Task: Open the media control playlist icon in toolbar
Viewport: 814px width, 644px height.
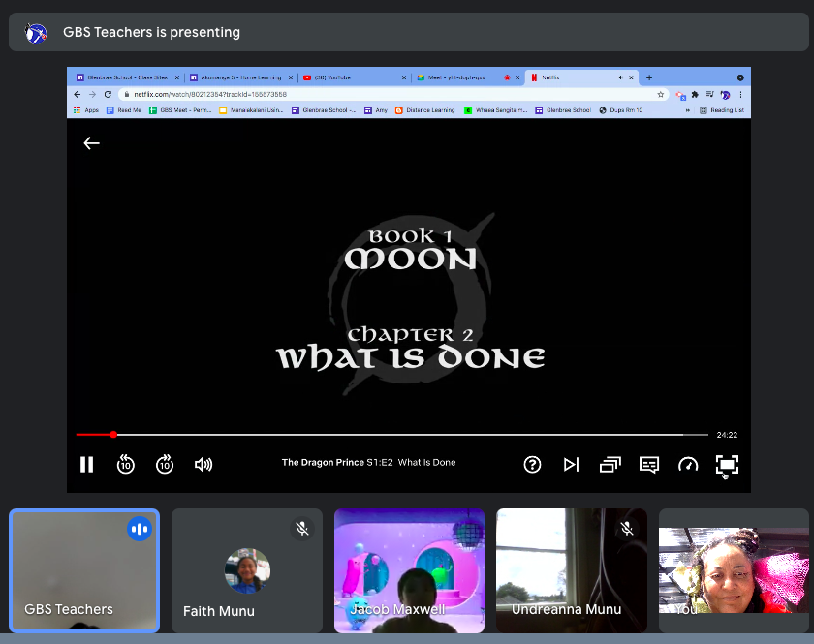Action: pyautogui.click(x=709, y=95)
